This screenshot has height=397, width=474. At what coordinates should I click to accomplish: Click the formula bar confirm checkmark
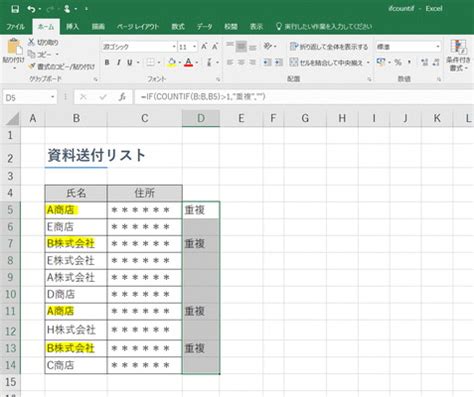103,97
